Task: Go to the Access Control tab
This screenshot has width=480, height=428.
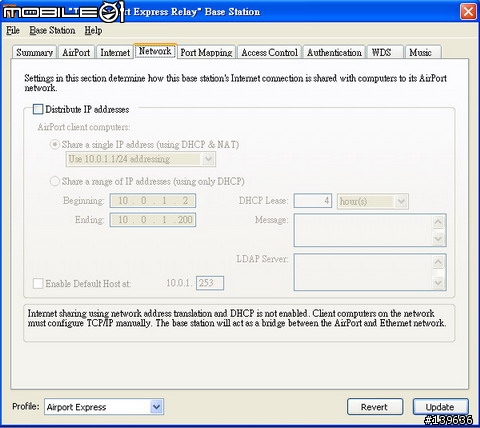Action: pos(269,52)
